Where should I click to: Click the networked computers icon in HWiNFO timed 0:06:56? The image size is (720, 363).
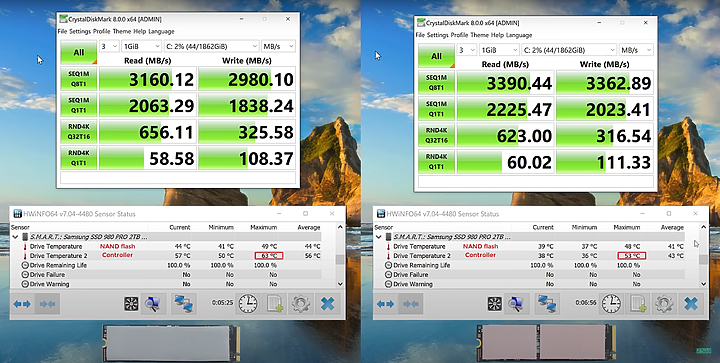[x=547, y=304]
